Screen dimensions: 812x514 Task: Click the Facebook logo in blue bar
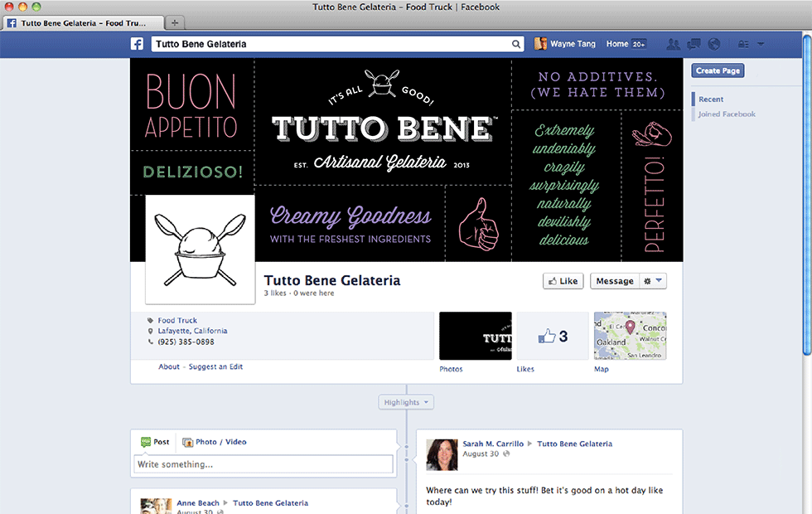pyautogui.click(x=137, y=44)
